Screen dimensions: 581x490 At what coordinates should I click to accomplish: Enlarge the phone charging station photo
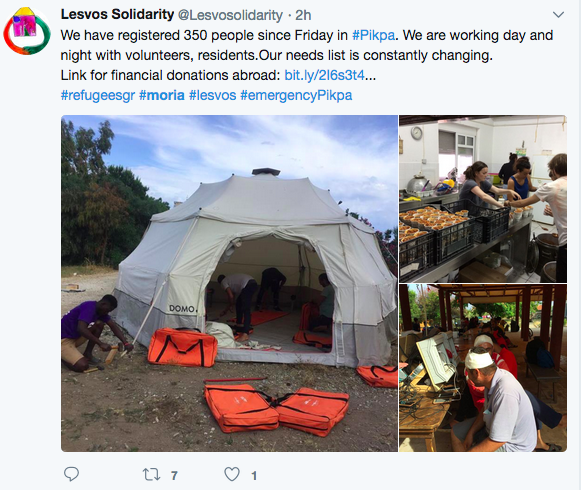coord(483,368)
